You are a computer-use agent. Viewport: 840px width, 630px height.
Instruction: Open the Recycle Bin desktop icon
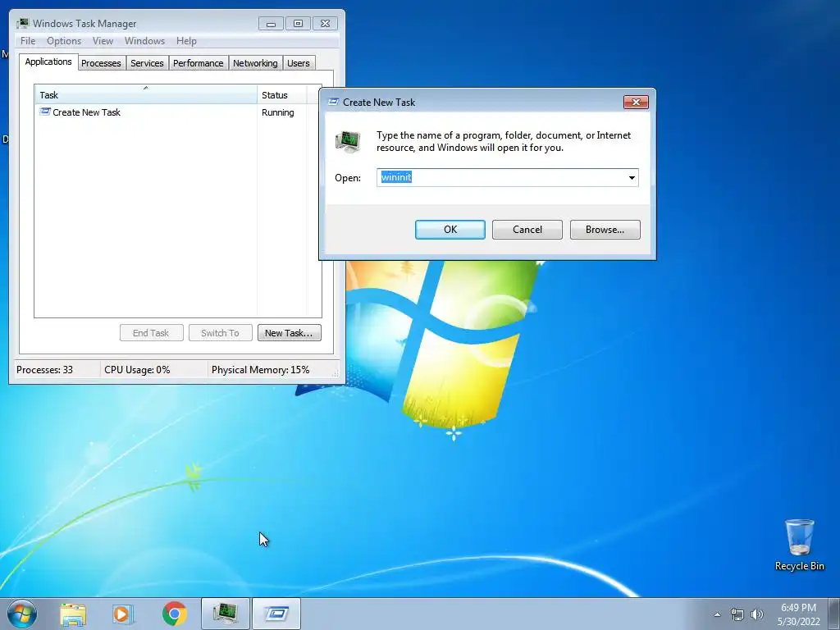799,545
